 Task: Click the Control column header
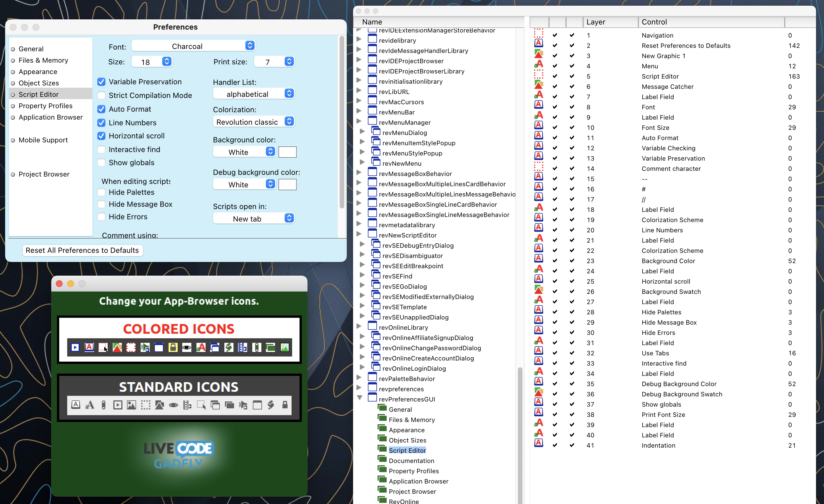tap(711, 22)
